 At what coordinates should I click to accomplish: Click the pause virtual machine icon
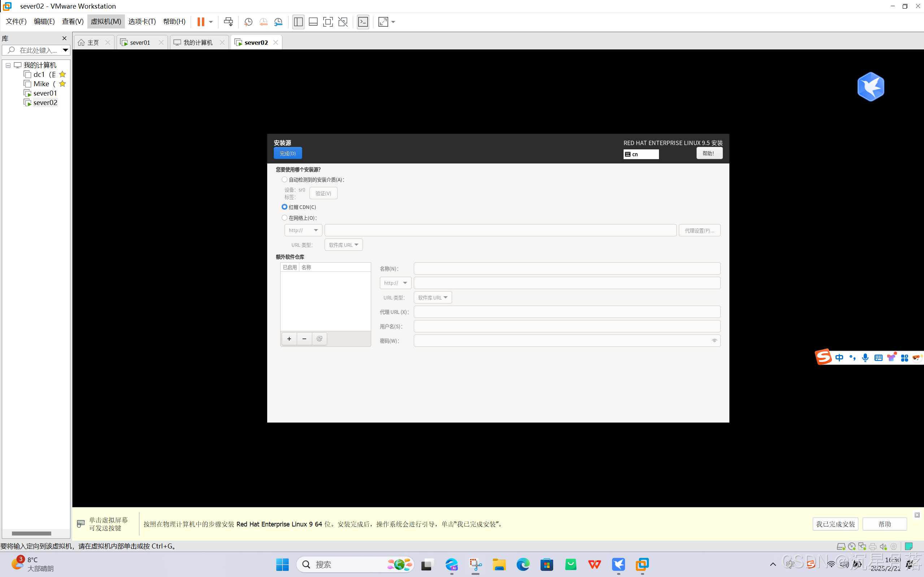click(x=200, y=22)
